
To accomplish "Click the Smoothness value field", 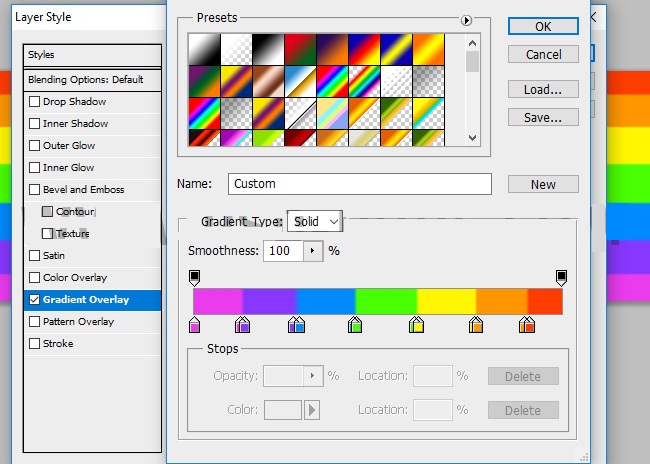I will click(284, 251).
